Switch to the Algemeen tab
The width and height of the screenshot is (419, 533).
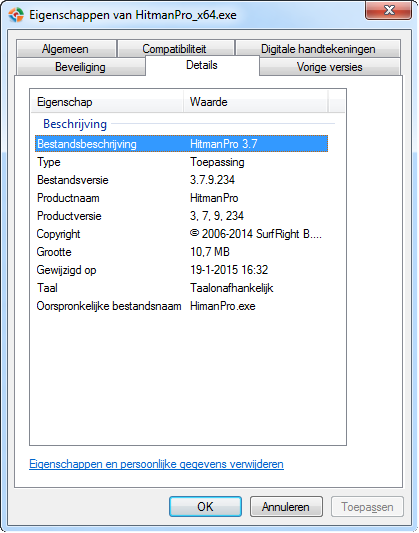click(66, 49)
